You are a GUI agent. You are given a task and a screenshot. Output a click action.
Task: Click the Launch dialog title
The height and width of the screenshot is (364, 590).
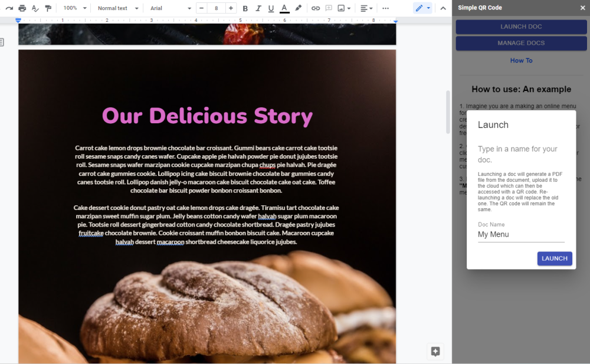click(x=493, y=125)
